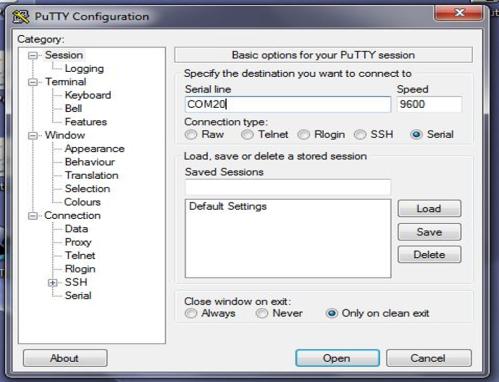
Task: Click the Speed field showing 9600
Action: pyautogui.click(x=429, y=104)
